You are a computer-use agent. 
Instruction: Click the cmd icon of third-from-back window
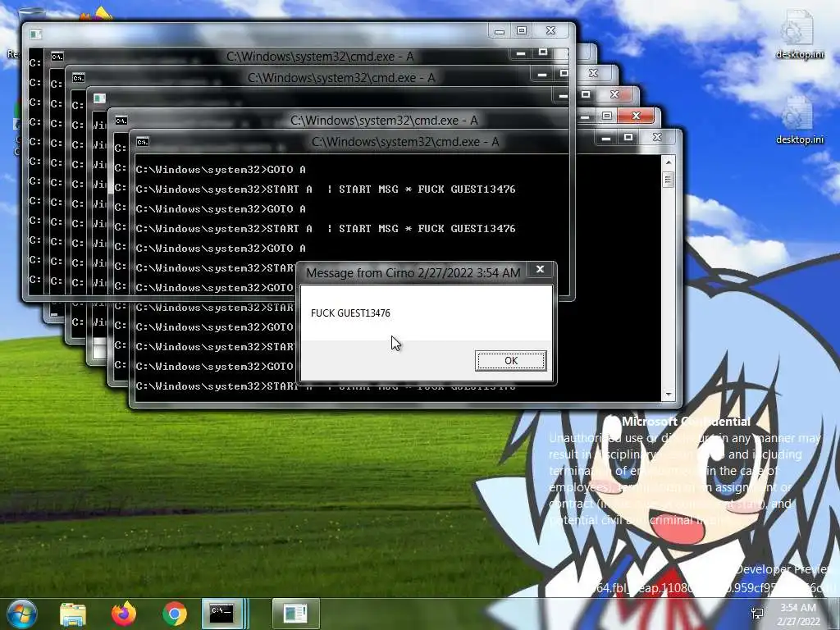(x=78, y=78)
